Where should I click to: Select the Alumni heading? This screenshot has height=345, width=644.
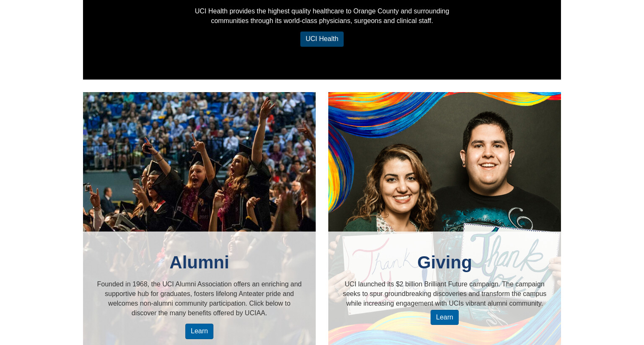point(199,263)
